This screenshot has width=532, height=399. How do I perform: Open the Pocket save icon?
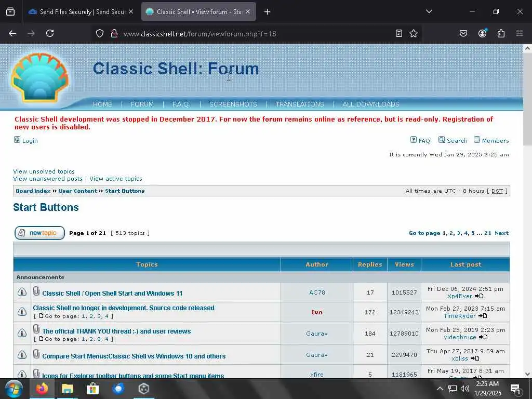coord(463,33)
